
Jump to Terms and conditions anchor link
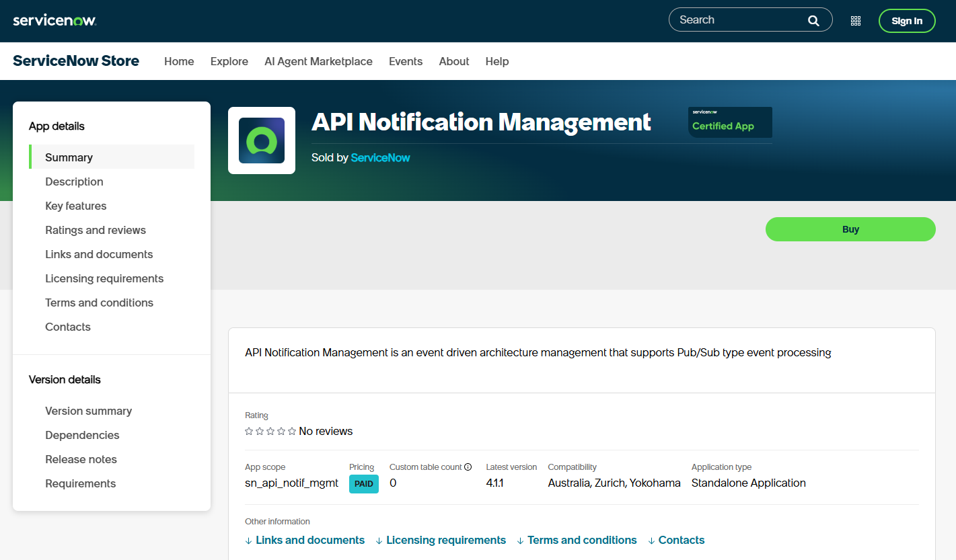coord(577,540)
